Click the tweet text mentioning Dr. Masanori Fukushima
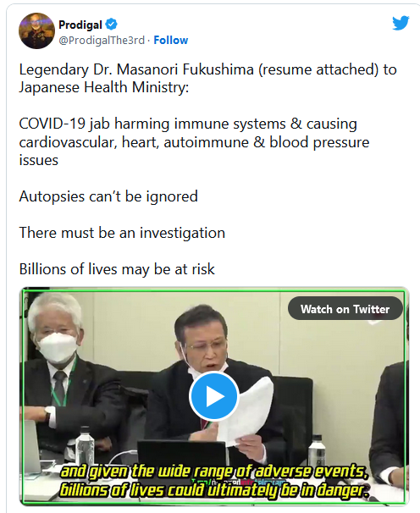Image resolution: width=420 pixels, height=513 pixels. tap(207, 79)
